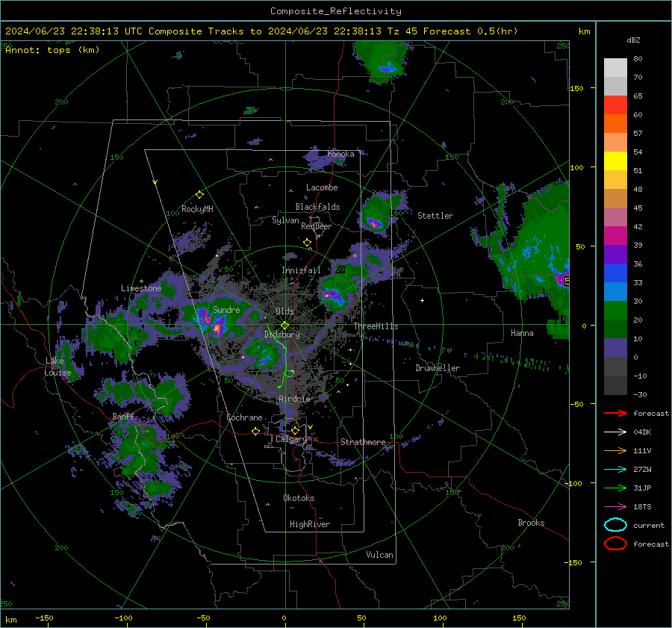Viewport: 672px width, 628px height.
Task: Click the 31JP legend label
Action: 642,488
